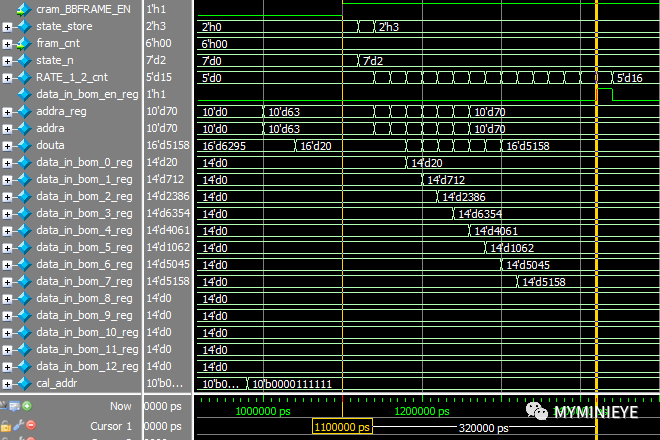Image resolution: width=660 pixels, height=440 pixels.
Task: Click the green Insert Cursor icon
Action: coord(27,406)
